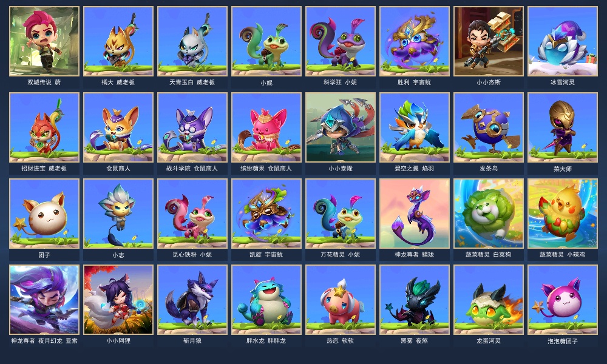607x364 pixels.
Task: Select the 小妮 green frog avatar
Action: click(266, 41)
